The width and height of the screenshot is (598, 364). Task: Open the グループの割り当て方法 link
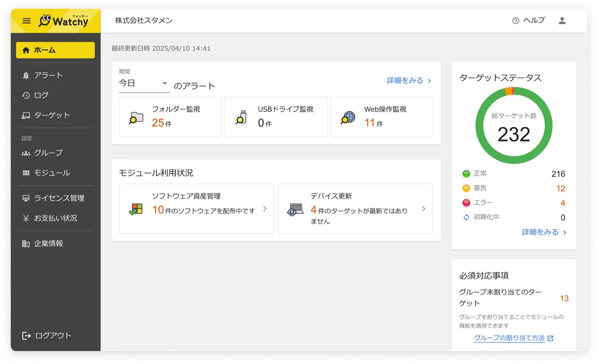509,338
